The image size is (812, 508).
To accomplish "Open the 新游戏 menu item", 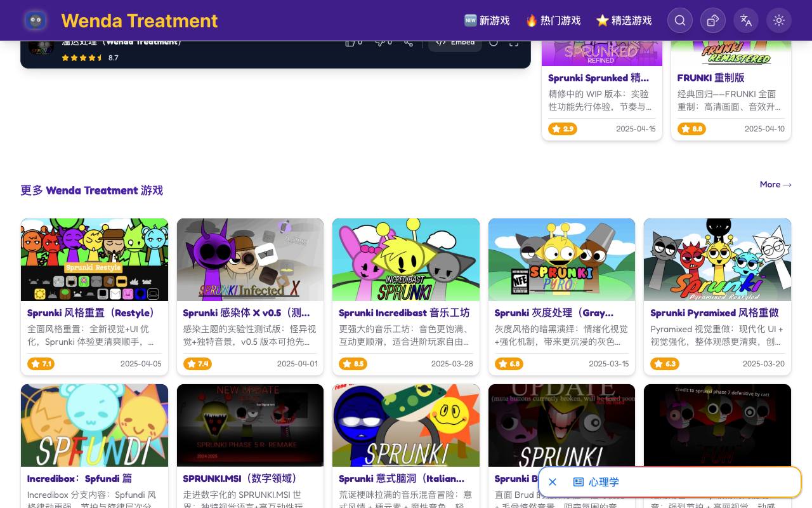I will [487, 20].
